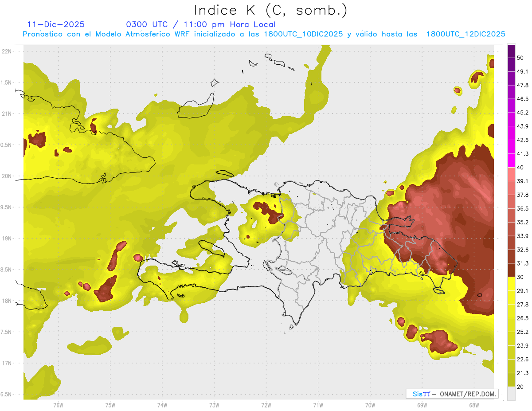Viewport: 532px width, 411px height.
Task: Click the longitude label '72W'
Action: click(x=266, y=405)
